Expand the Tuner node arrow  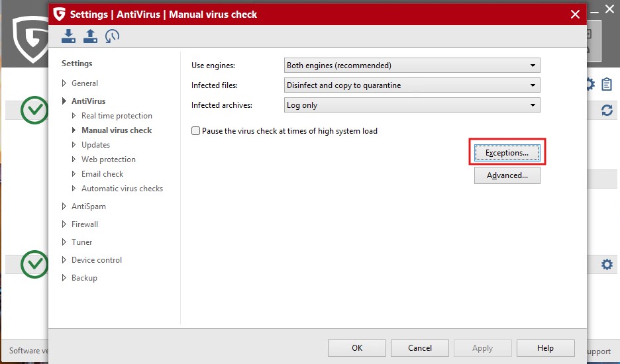tap(64, 242)
